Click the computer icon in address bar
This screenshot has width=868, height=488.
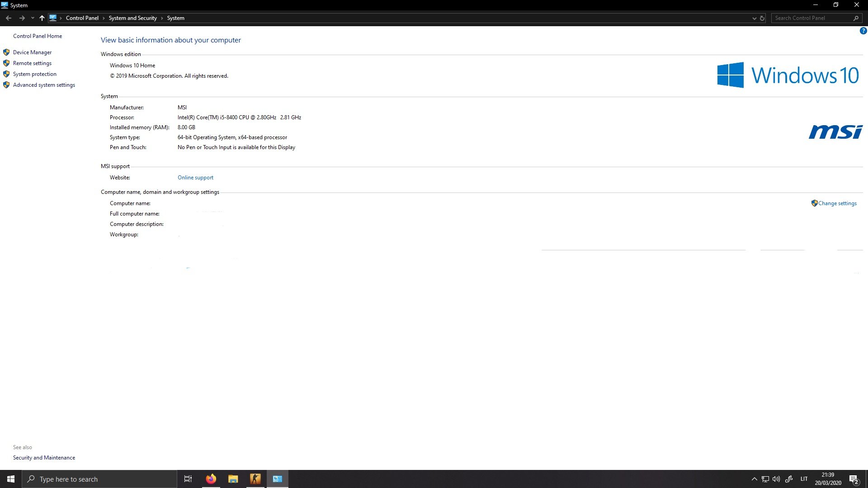(x=53, y=18)
